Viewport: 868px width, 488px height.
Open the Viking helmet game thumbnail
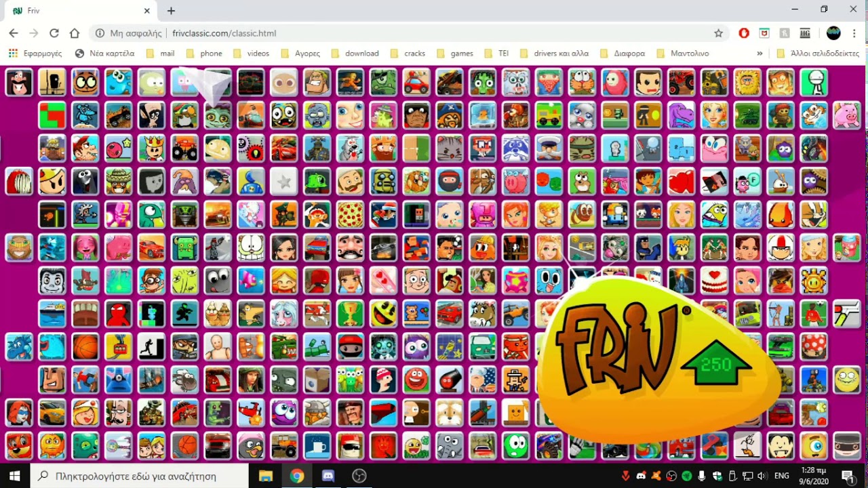point(317,413)
